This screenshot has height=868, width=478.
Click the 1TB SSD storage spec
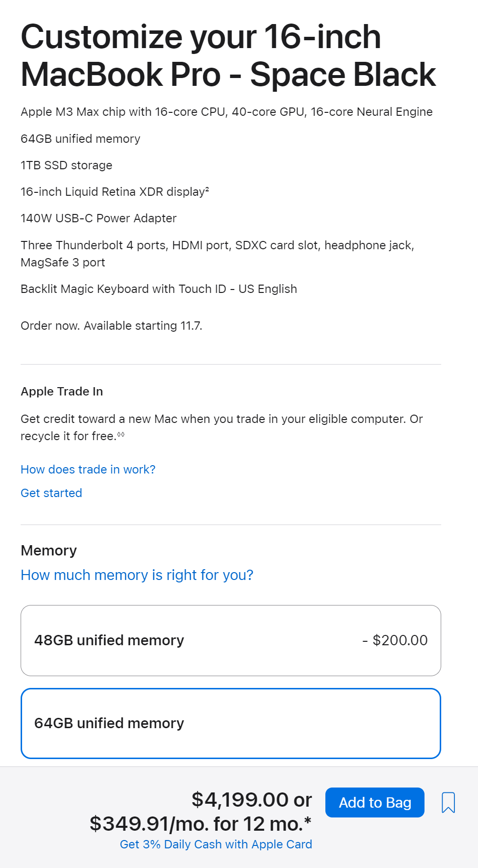coord(66,165)
